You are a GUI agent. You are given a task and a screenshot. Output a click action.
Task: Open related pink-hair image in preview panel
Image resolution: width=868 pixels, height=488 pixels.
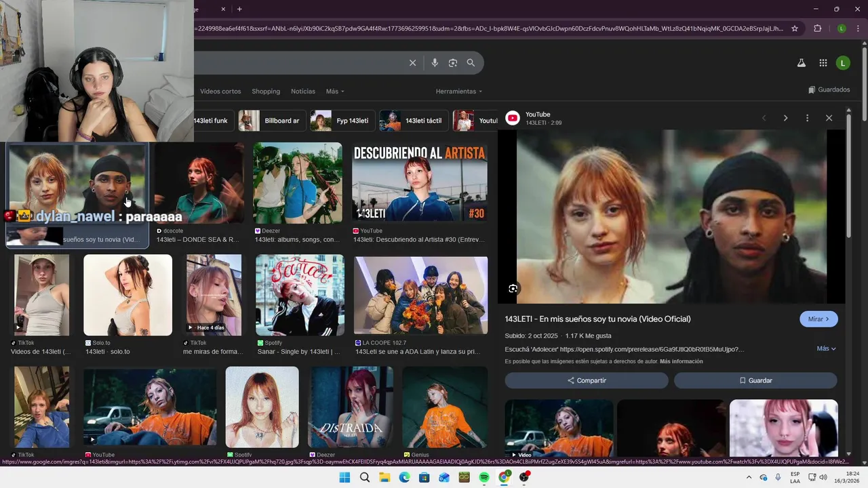coord(784,428)
